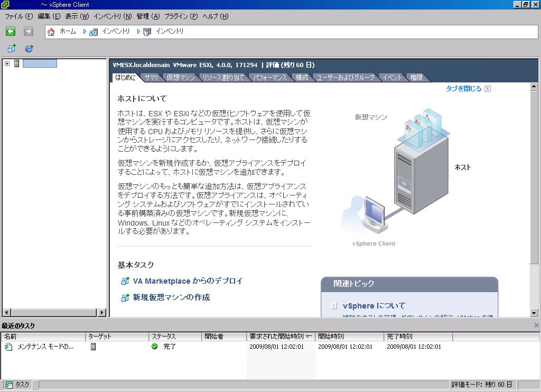Click the 開始者 column header
541x392 pixels.
(224, 337)
